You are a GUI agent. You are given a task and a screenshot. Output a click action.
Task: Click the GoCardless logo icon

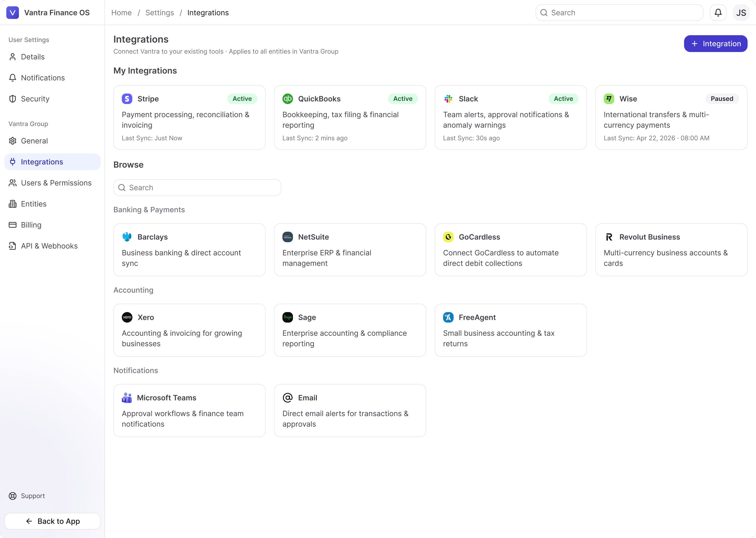pos(449,237)
